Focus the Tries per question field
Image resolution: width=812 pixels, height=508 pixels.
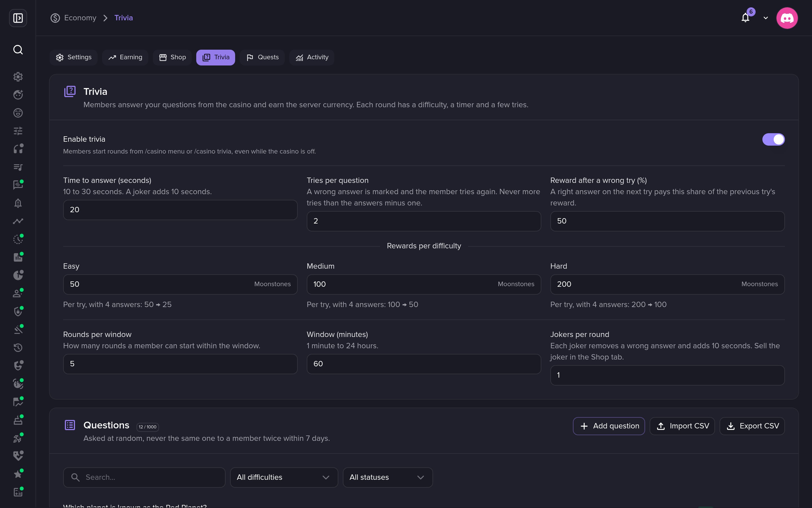click(x=424, y=221)
